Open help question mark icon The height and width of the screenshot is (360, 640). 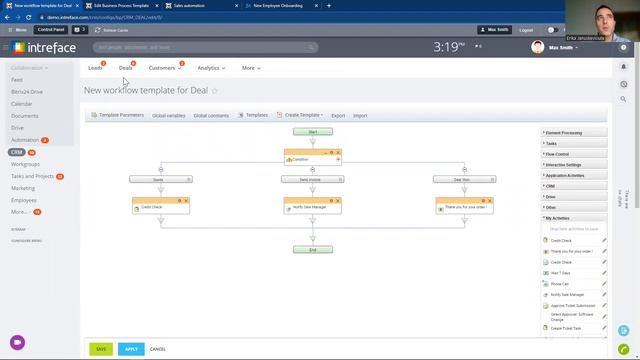tap(623, 47)
